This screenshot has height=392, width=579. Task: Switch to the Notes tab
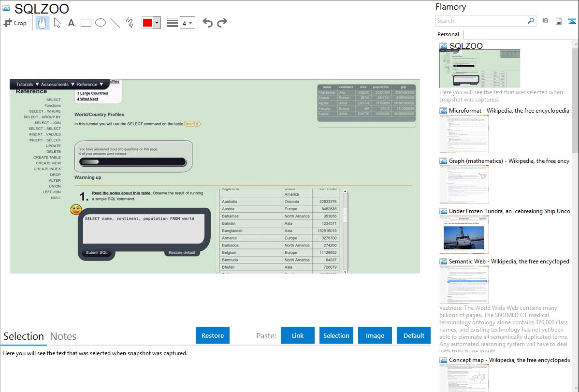pyautogui.click(x=63, y=336)
